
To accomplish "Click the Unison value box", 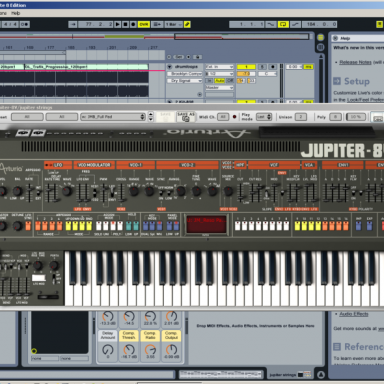I will tap(301, 117).
